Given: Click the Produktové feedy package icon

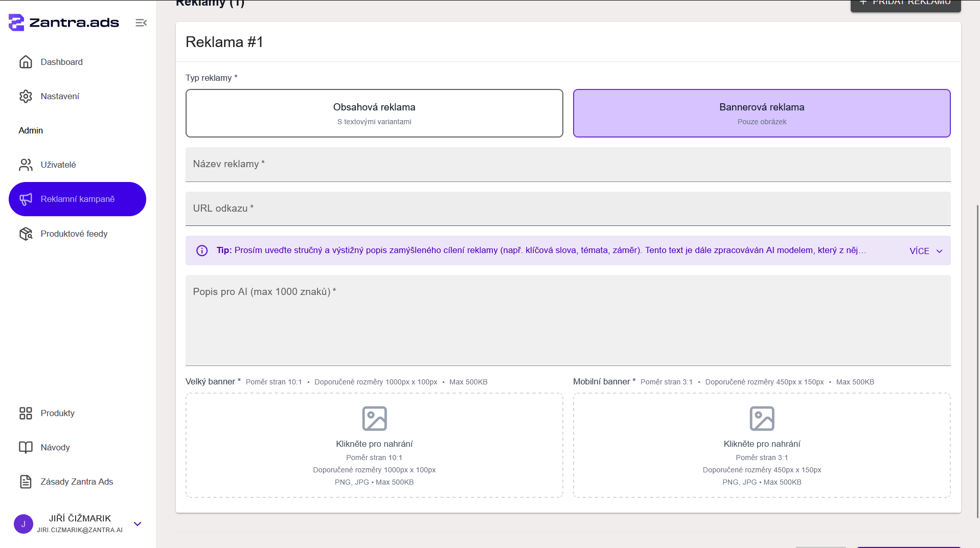Looking at the screenshot, I should click(26, 234).
